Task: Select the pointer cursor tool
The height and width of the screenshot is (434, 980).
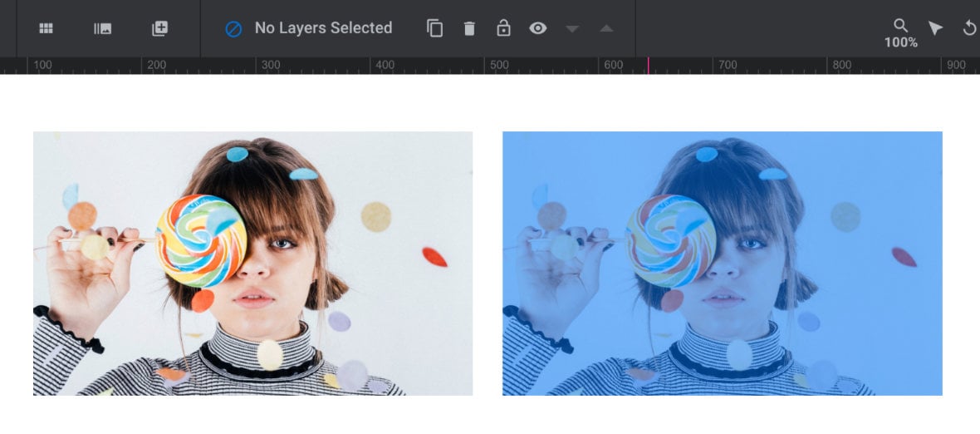Action: [x=935, y=28]
